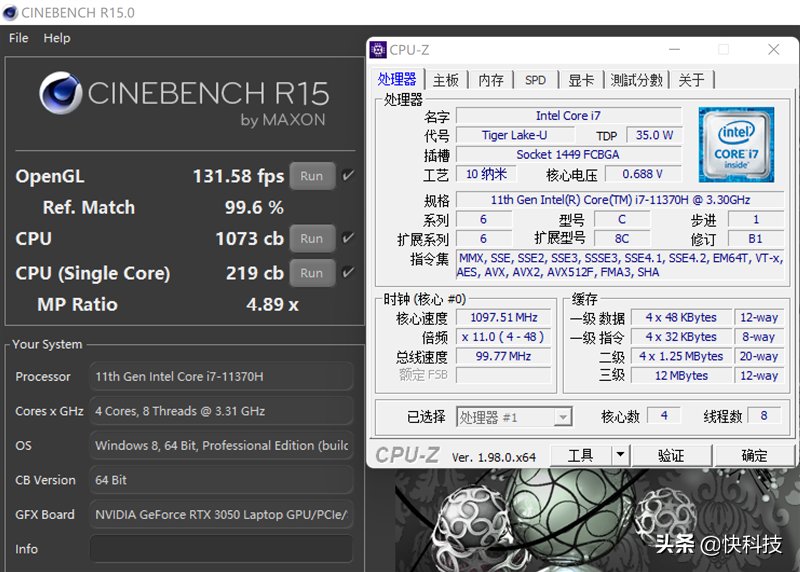
Task: Click the 工具 button in CPU-Z
Action: (581, 455)
